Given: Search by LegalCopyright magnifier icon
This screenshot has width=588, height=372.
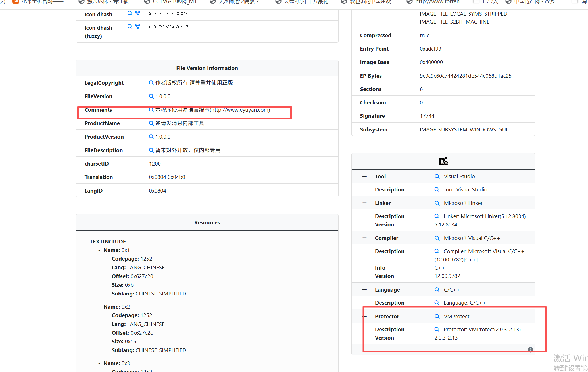Looking at the screenshot, I should [151, 83].
